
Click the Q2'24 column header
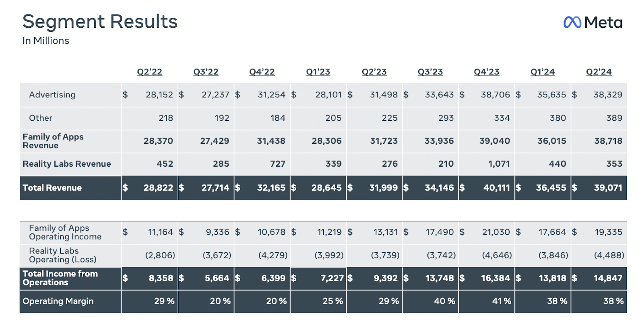click(599, 72)
